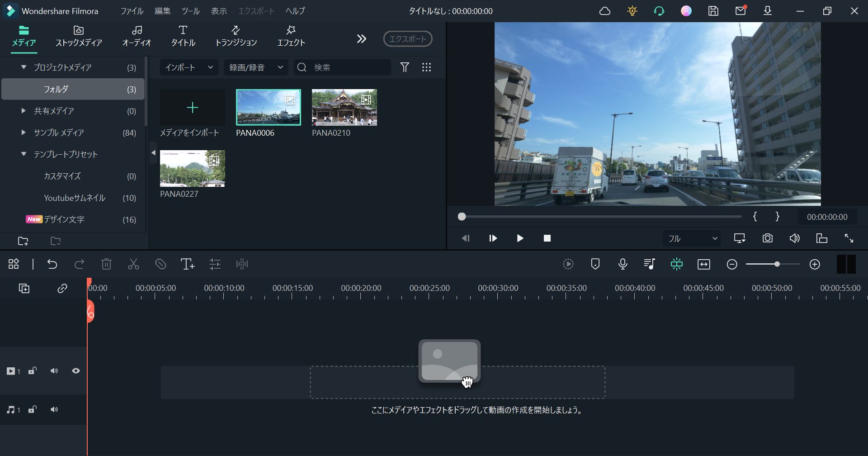Select the Split scissors tool in the timeline toolbar
Image resolution: width=868 pixels, height=456 pixels.
[x=133, y=264]
